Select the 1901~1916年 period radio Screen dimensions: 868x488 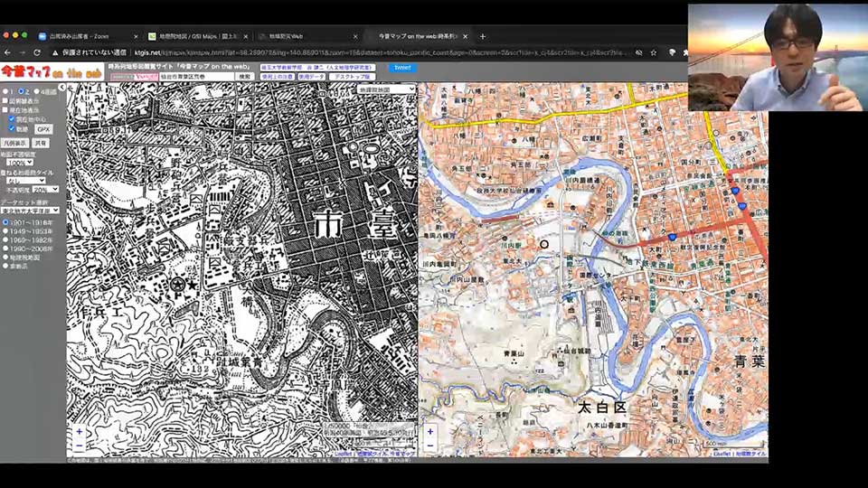click(5, 222)
